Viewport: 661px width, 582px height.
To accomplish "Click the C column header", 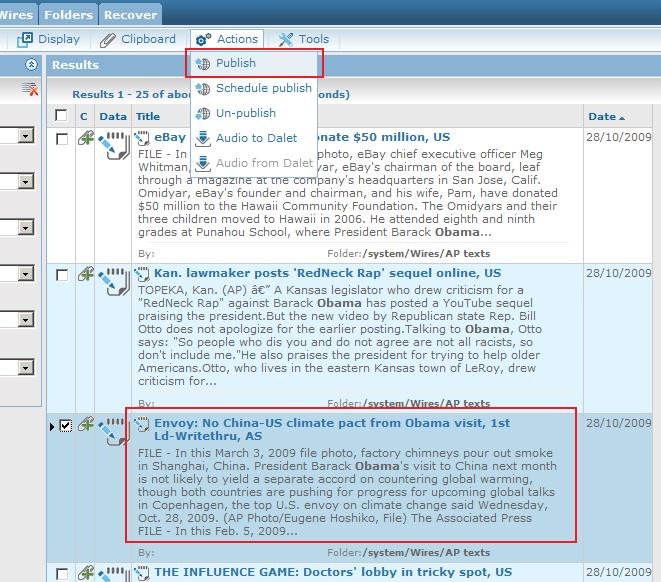I will [x=84, y=116].
